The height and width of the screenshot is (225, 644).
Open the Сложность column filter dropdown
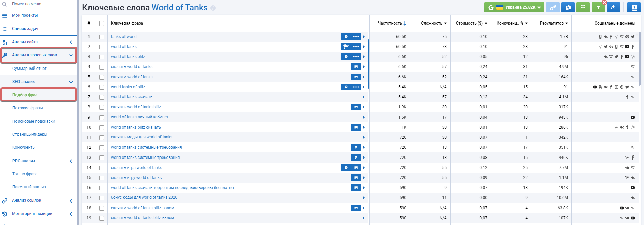tap(434, 23)
